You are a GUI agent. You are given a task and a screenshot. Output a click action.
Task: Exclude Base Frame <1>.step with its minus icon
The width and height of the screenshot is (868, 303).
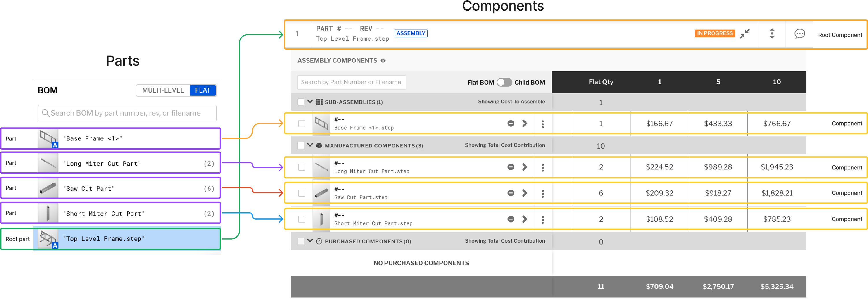point(511,123)
